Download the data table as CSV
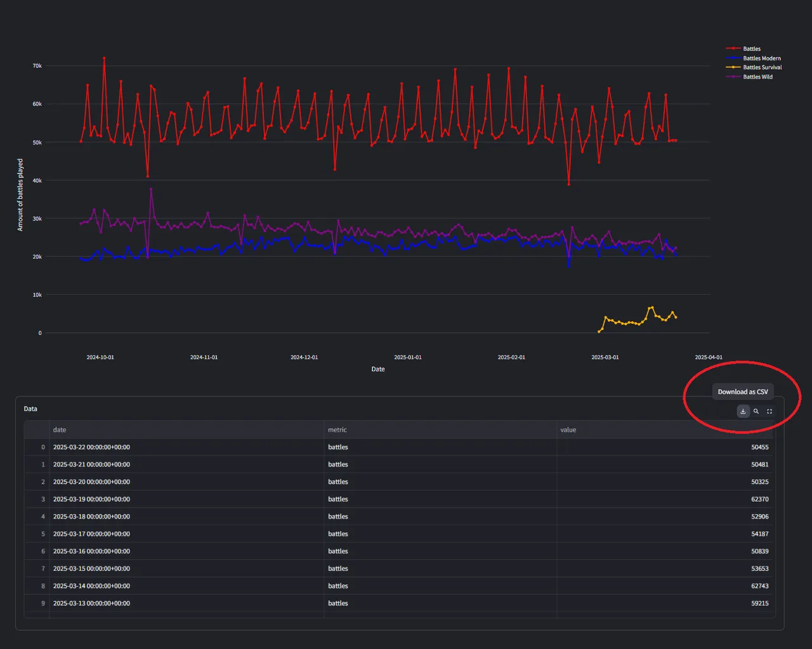This screenshot has width=812, height=649. coord(743,411)
